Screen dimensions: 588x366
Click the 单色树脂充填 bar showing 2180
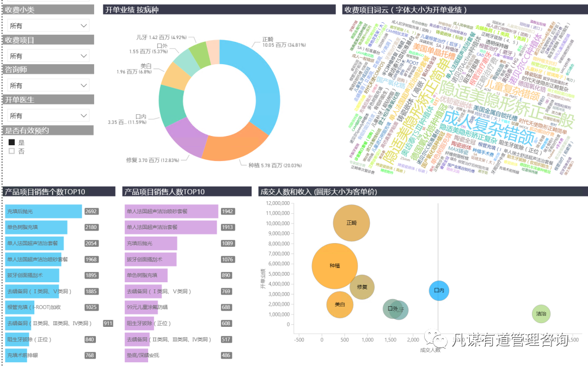[x=36, y=227]
